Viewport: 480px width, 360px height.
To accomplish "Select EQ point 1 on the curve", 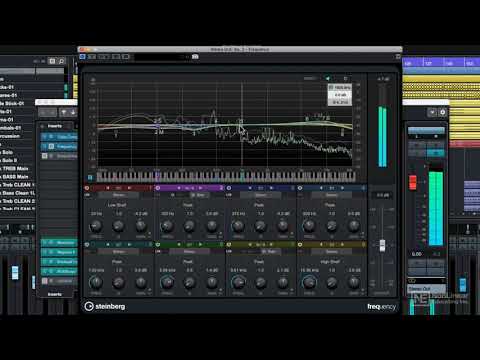I will coord(116,135).
